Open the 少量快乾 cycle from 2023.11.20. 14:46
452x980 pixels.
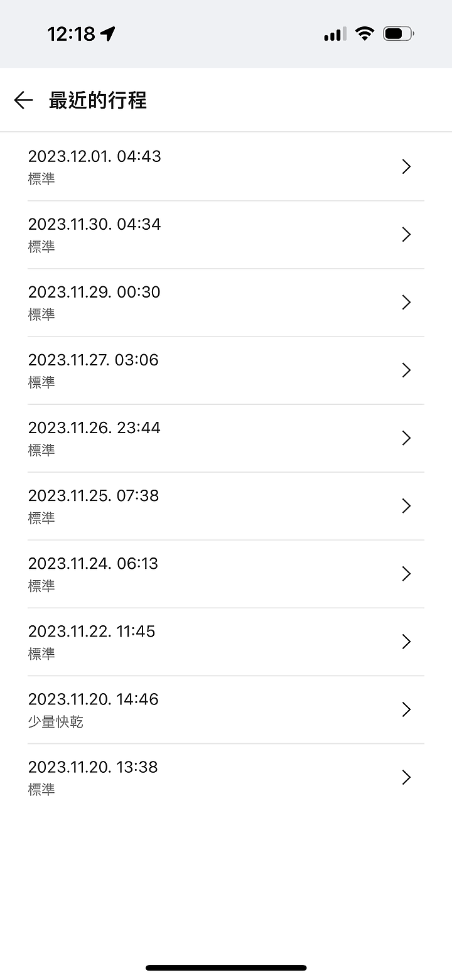[226, 709]
